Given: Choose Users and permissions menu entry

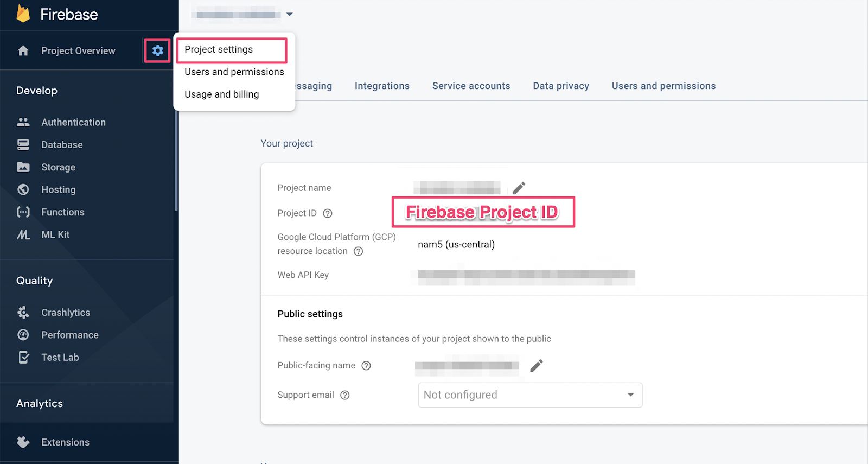Looking at the screenshot, I should [x=234, y=72].
